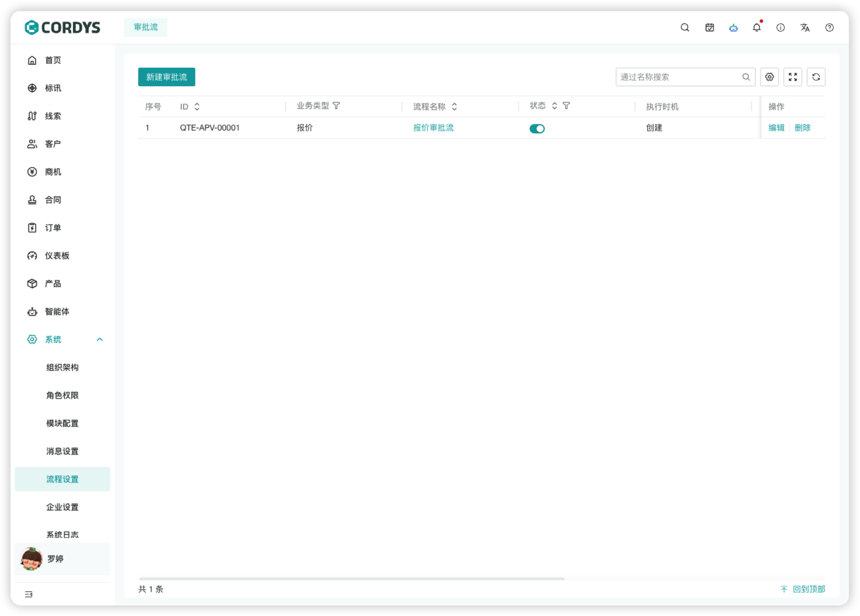Image resolution: width=860 pixels, height=616 pixels.
Task: Open the help question mark icon
Action: pos(829,27)
